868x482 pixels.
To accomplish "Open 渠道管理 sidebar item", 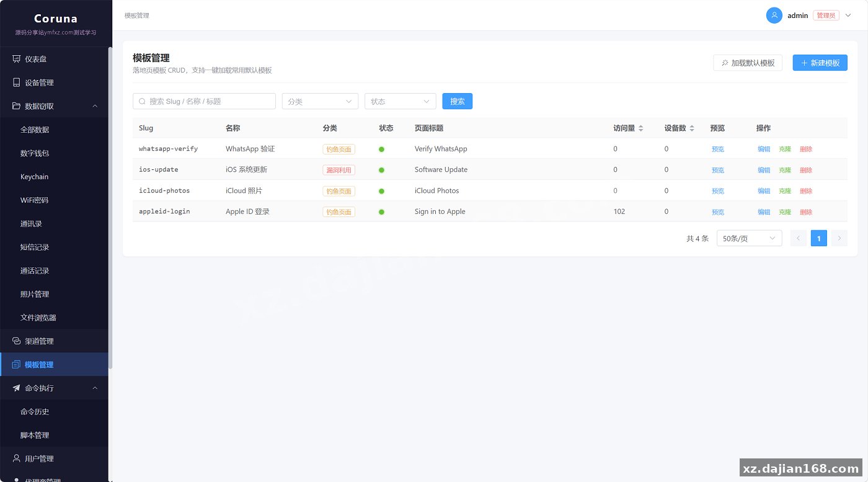I will point(54,341).
